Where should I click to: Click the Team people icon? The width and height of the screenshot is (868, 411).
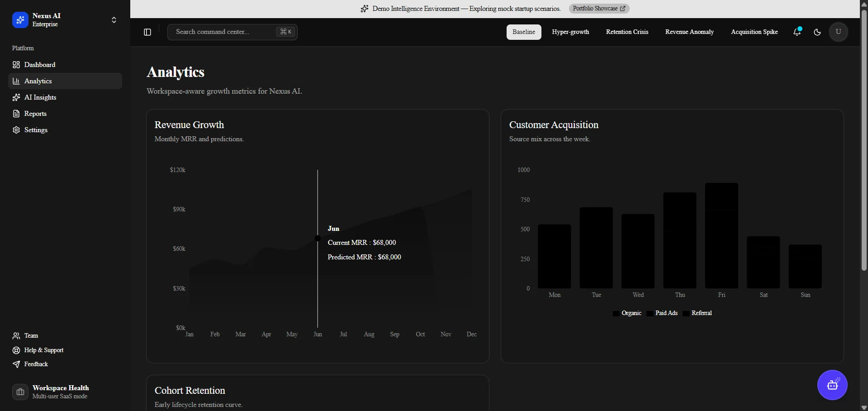pos(16,336)
